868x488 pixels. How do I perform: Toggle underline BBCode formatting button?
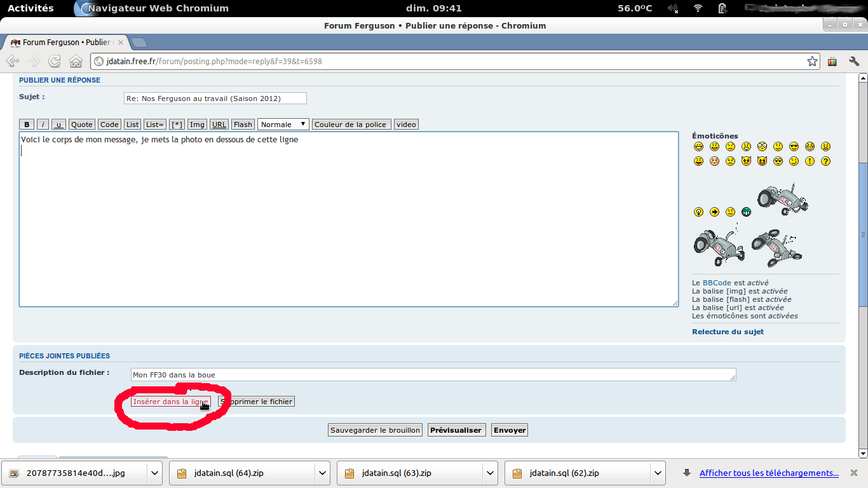[59, 125]
